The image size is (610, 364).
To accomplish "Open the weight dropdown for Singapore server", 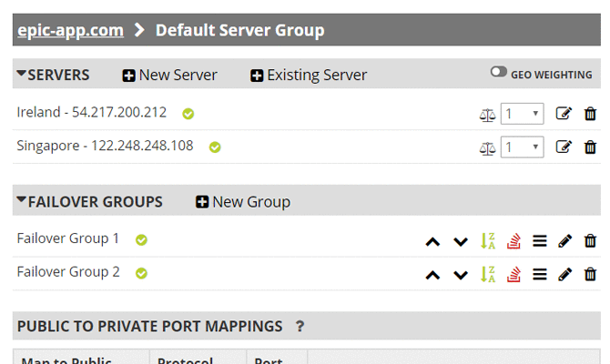I will coord(523,147).
